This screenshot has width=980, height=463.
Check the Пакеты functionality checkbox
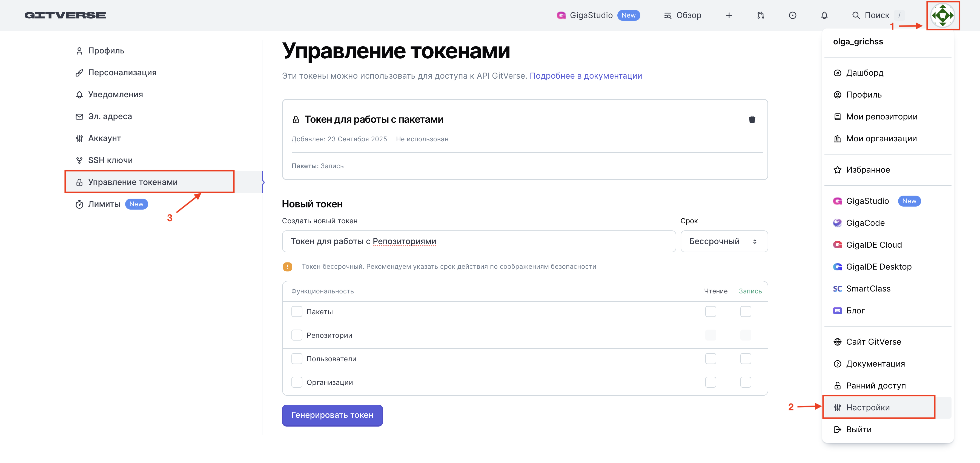pos(297,311)
